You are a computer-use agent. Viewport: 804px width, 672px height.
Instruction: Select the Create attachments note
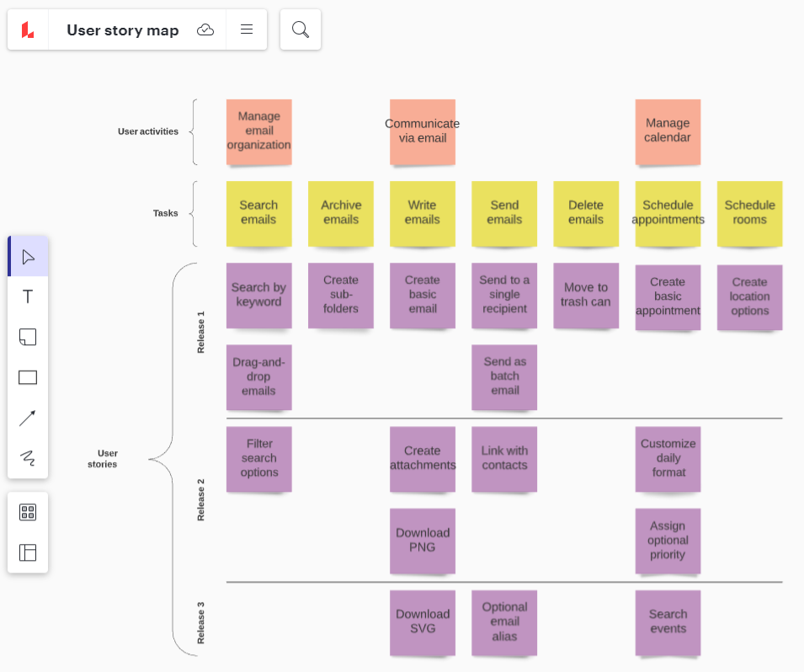[x=423, y=459]
